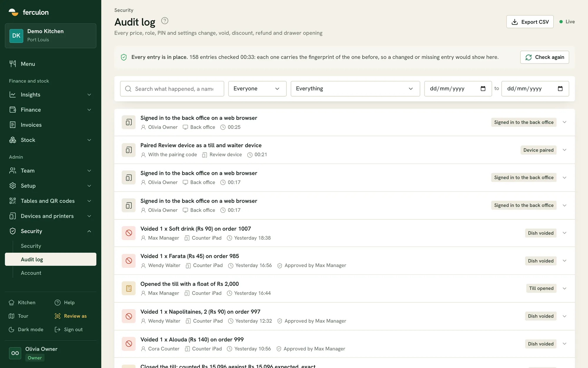Open the Security submenu page

point(31,246)
